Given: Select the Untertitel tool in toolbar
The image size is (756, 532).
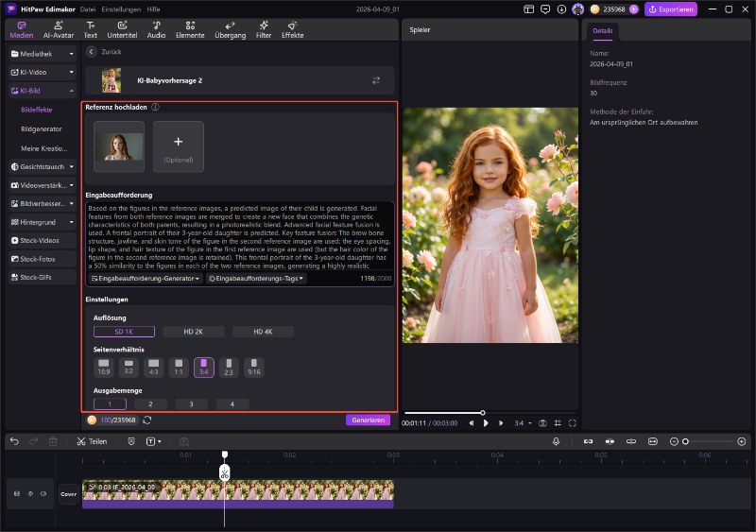Looking at the screenshot, I should 122,28.
